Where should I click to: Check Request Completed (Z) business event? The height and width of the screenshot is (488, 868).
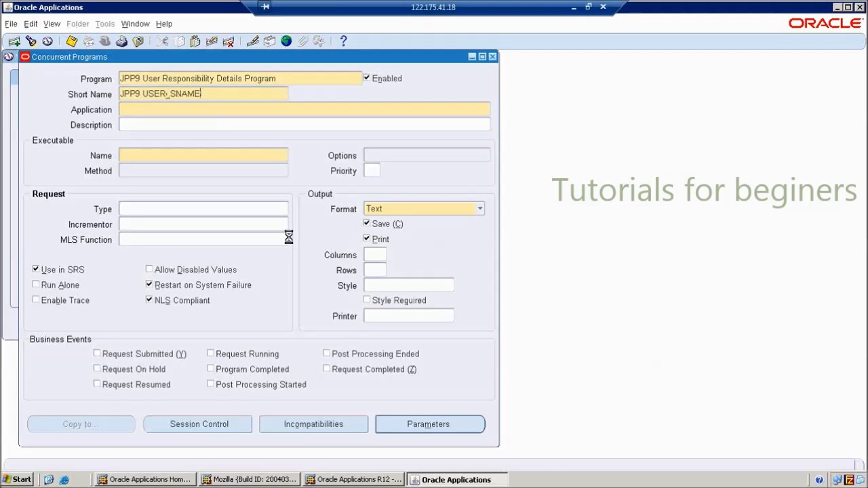(326, 369)
